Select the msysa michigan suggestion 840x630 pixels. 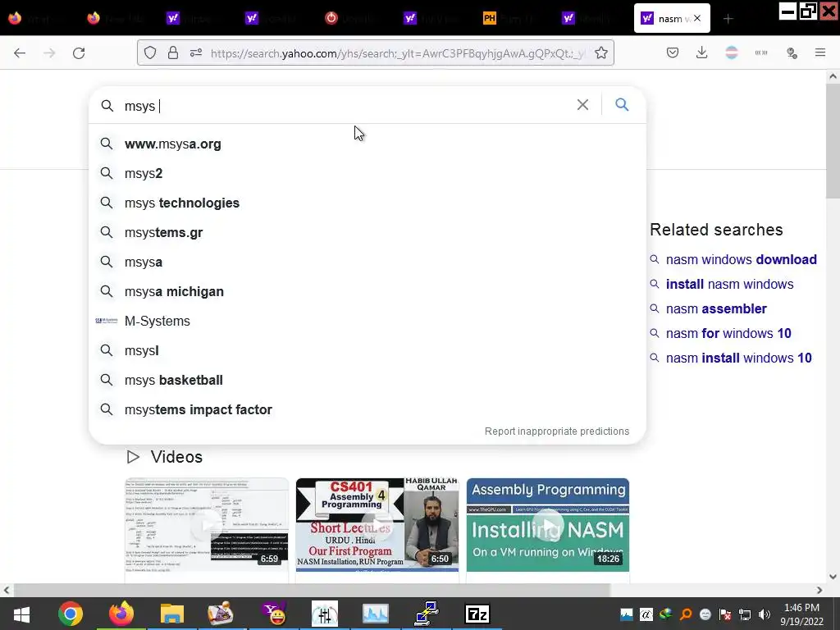point(367,291)
